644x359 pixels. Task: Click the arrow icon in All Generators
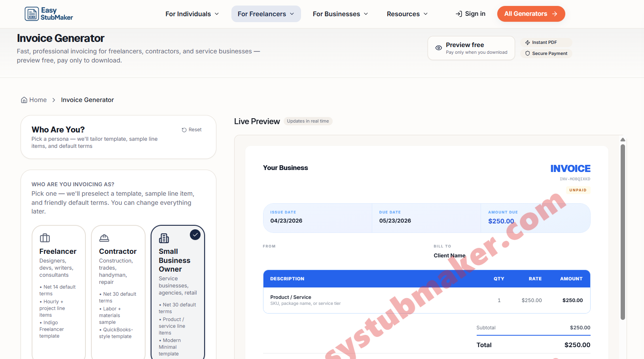(x=555, y=14)
